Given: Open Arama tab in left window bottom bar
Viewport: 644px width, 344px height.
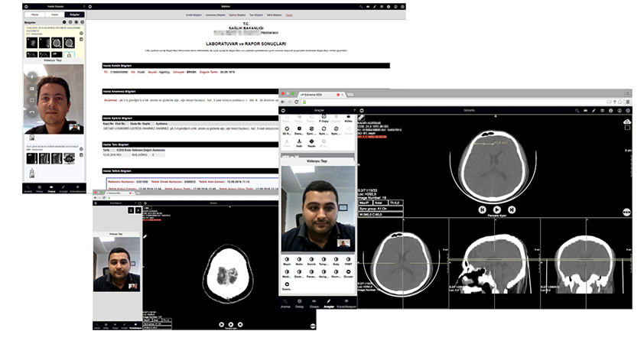Looking at the screenshot, I should tap(28, 190).
